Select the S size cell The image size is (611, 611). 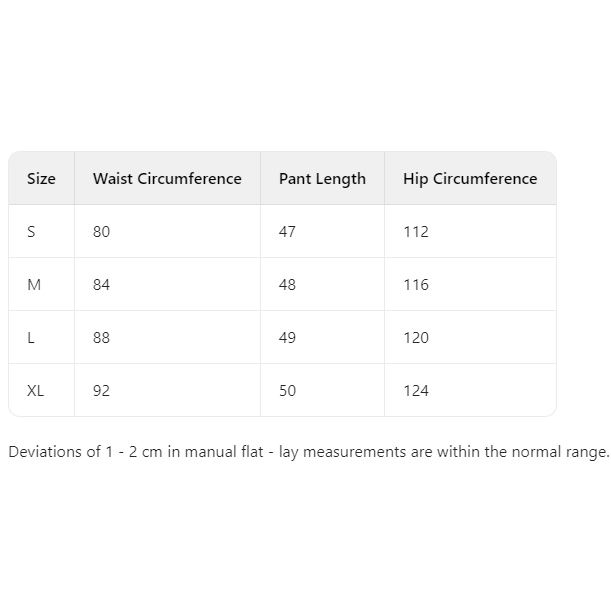(31, 232)
